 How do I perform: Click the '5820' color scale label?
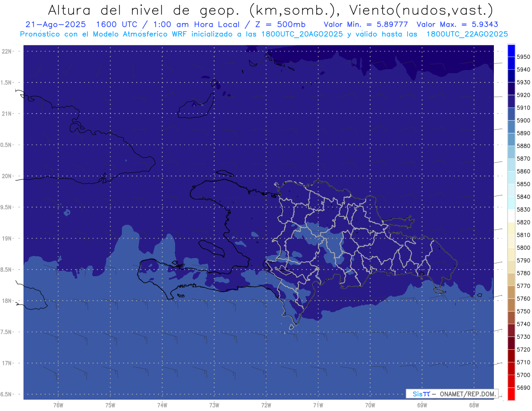click(x=524, y=222)
